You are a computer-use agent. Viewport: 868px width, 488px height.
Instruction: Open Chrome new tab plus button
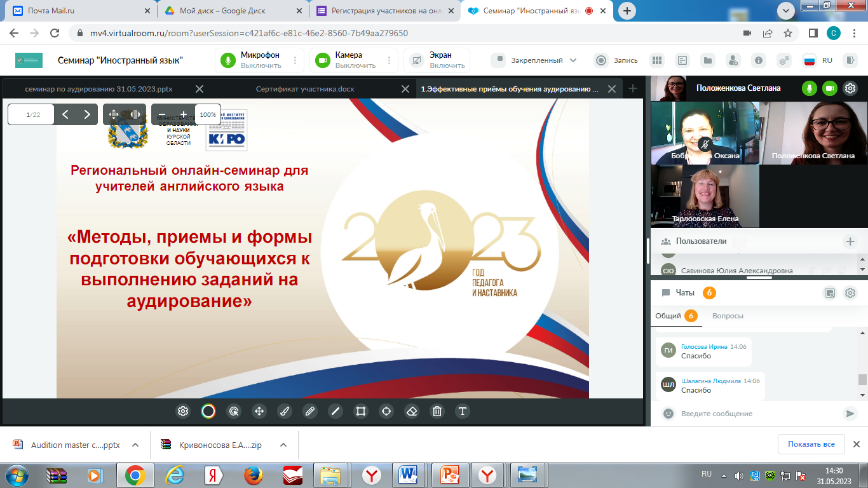click(627, 11)
